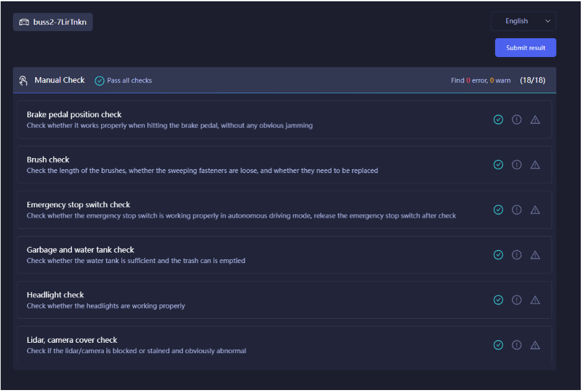The height and width of the screenshot is (392, 584).
Task: Mark Brake pedal position check as passed
Action: click(x=498, y=119)
